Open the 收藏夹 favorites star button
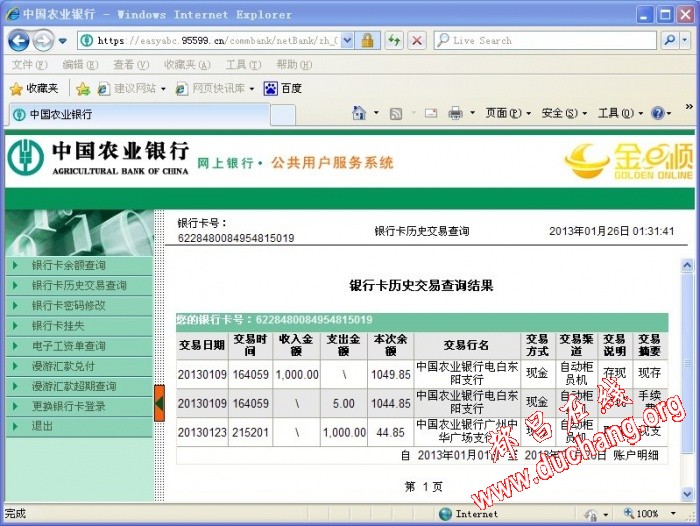Screen dimensions: 700x526 click(x=34, y=89)
